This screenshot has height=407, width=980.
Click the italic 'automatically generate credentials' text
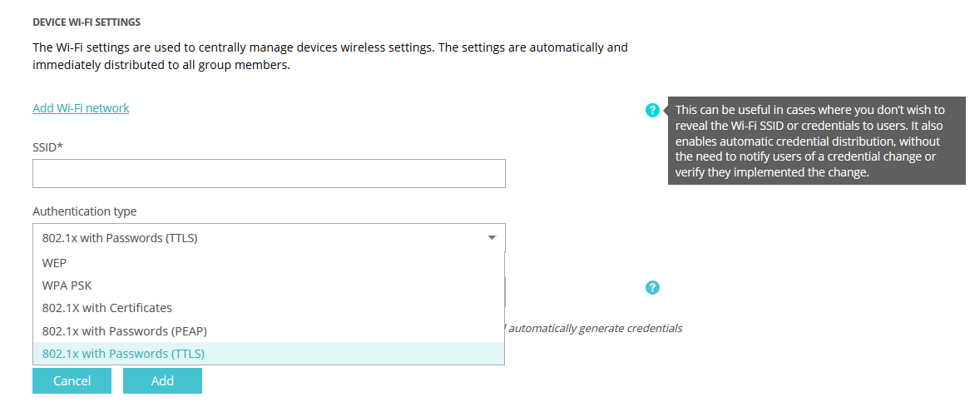coord(595,328)
